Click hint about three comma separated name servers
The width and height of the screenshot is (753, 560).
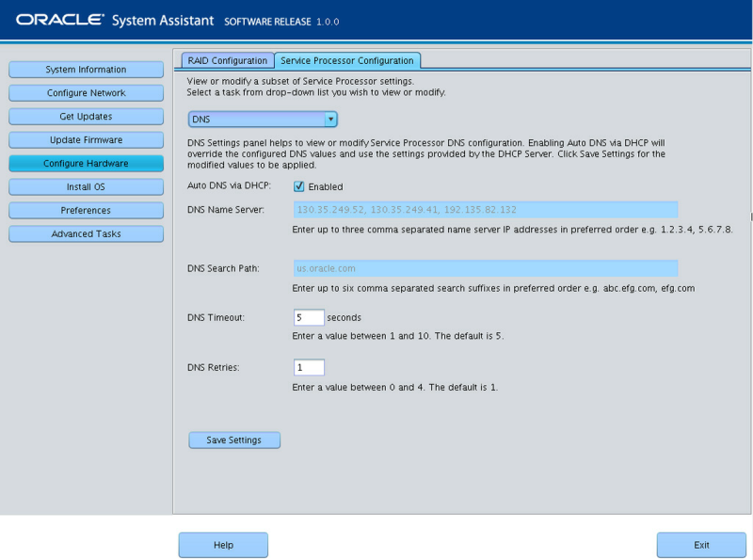(512, 230)
